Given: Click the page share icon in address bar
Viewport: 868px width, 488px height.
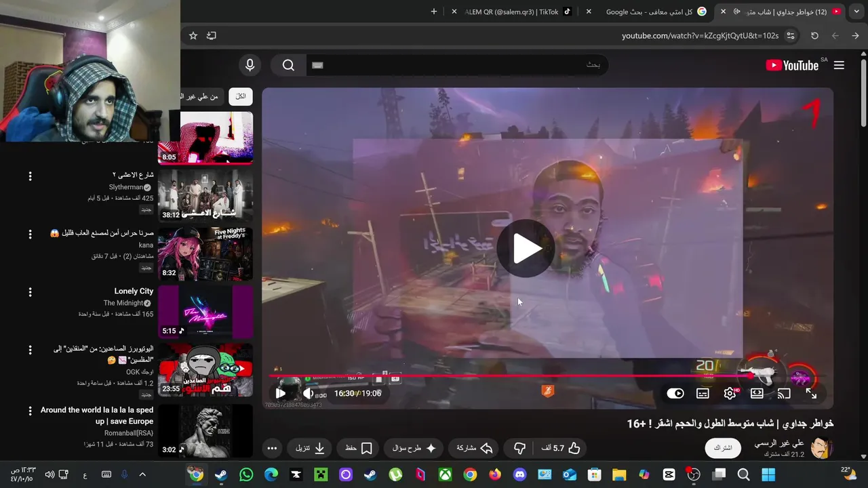Looking at the screenshot, I should [x=212, y=35].
